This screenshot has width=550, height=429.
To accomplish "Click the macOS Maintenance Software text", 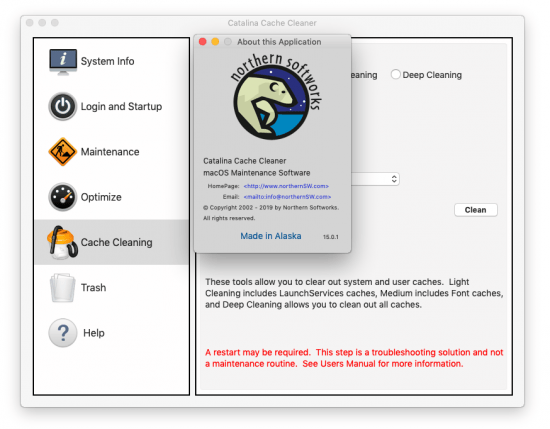I will [x=257, y=173].
